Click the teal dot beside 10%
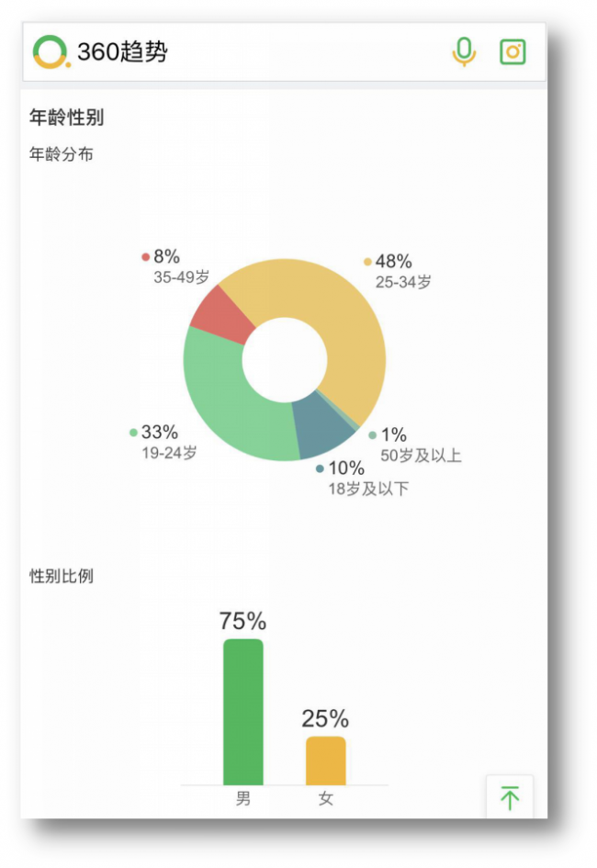Screen dimensions: 597x868 click(320, 469)
